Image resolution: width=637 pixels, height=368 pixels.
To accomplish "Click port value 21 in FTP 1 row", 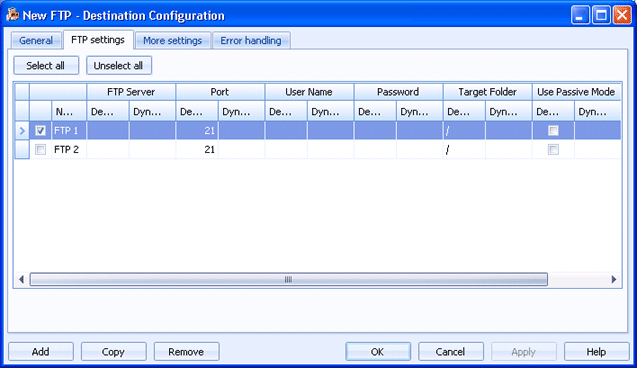I will (x=197, y=130).
